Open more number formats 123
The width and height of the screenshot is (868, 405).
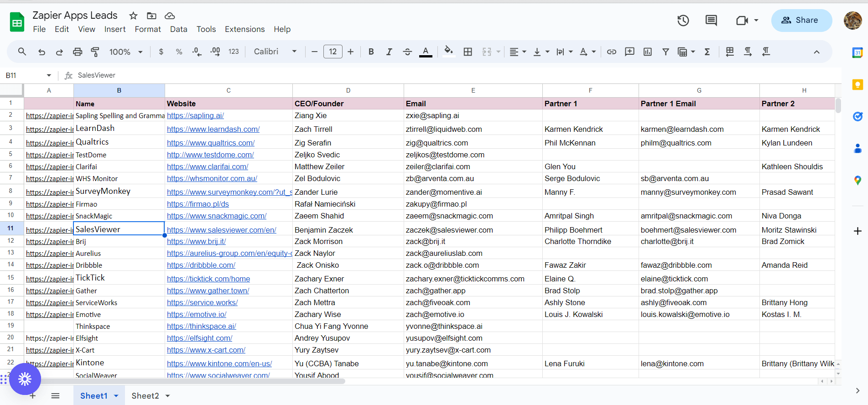click(234, 52)
